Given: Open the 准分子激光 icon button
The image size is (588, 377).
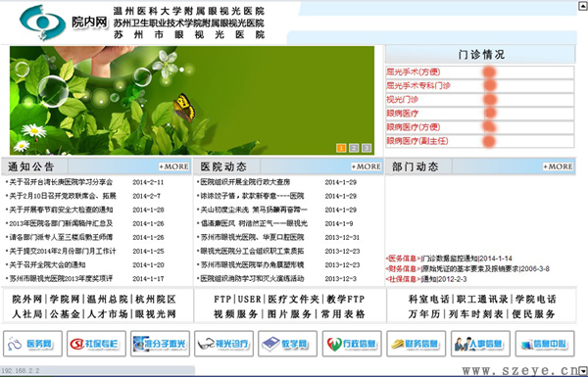Looking at the screenshot, I should [160, 344].
